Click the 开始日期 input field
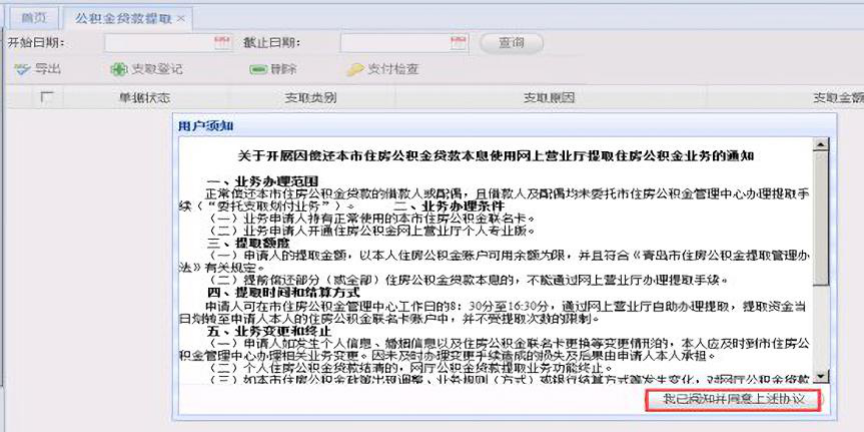The image size is (864, 432). click(x=159, y=42)
